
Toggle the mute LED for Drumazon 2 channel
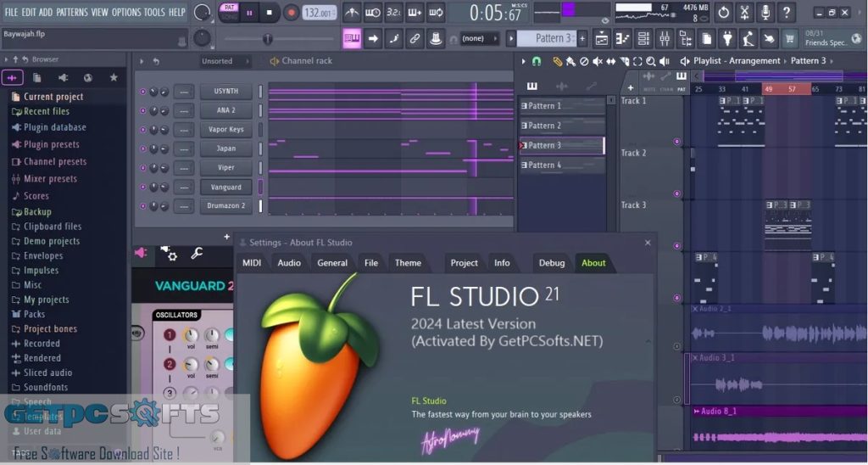click(x=142, y=205)
